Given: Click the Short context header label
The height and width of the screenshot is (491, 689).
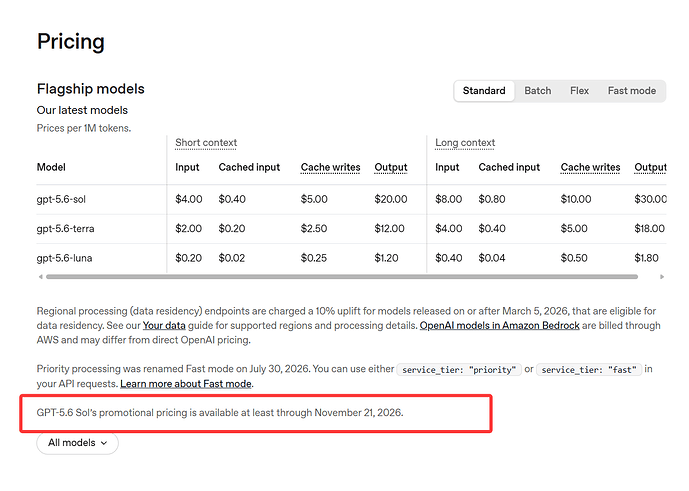Looking at the screenshot, I should [206, 143].
